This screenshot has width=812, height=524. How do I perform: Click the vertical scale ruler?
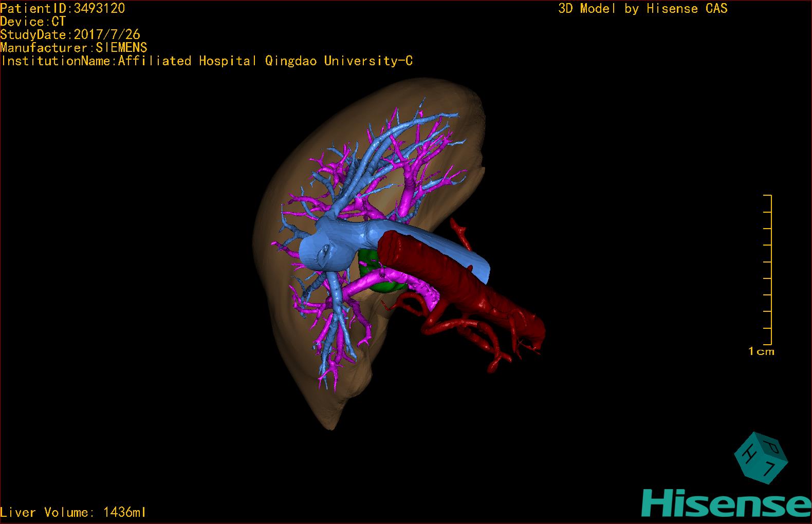[768, 270]
